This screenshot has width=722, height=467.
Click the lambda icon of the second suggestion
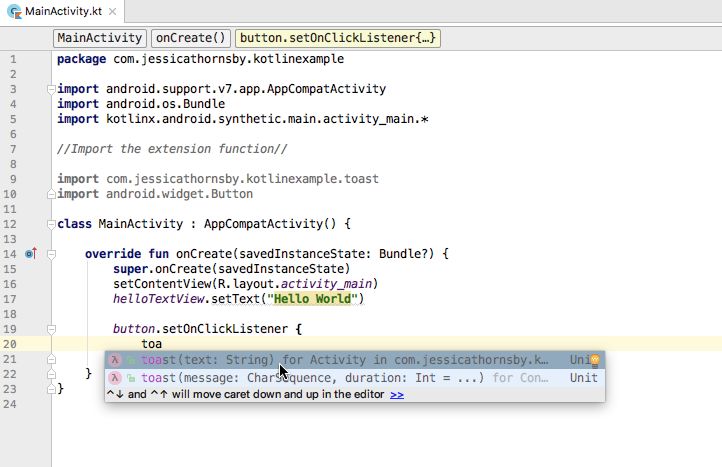pyautogui.click(x=115, y=378)
